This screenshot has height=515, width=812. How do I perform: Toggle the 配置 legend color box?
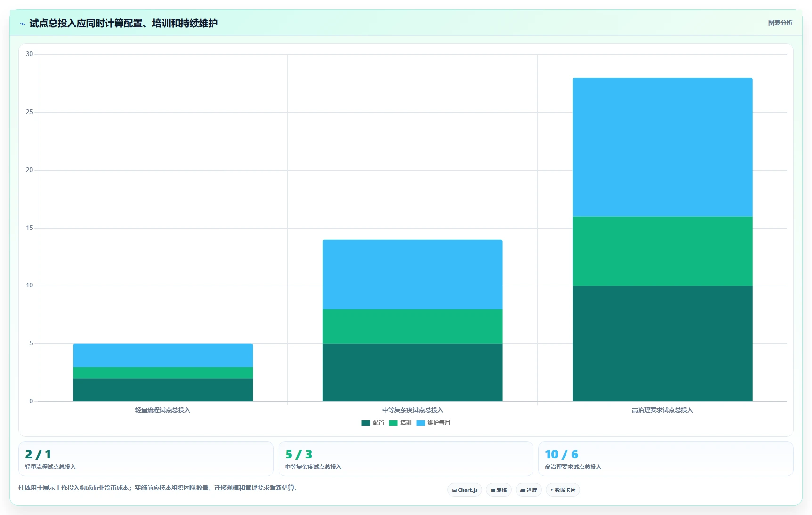[366, 423]
